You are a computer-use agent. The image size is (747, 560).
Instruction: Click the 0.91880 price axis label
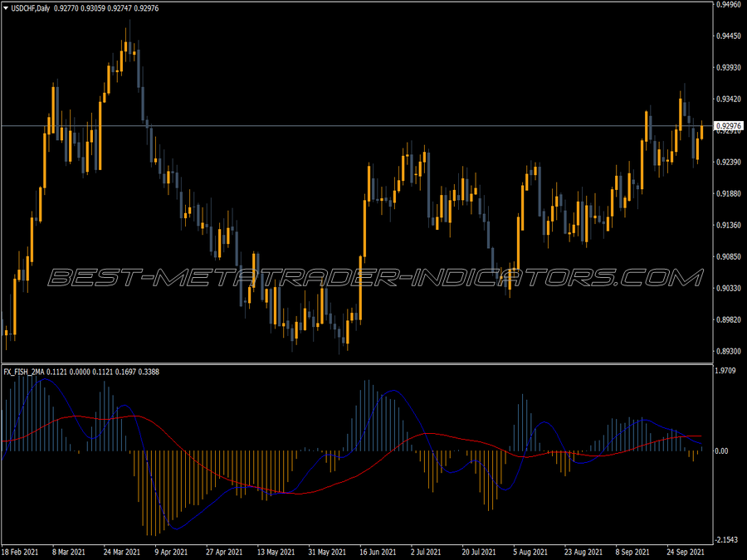coord(729,194)
